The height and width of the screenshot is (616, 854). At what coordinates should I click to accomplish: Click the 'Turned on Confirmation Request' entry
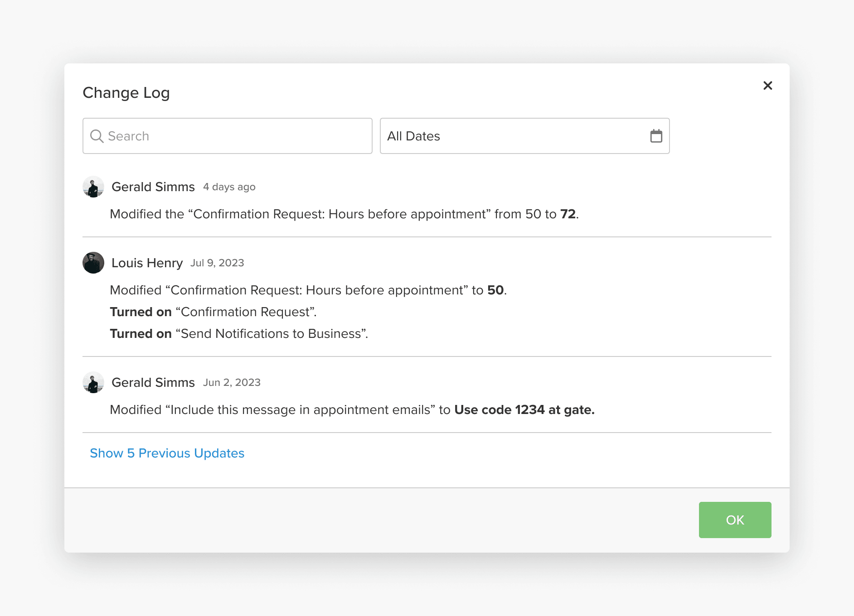(x=213, y=312)
